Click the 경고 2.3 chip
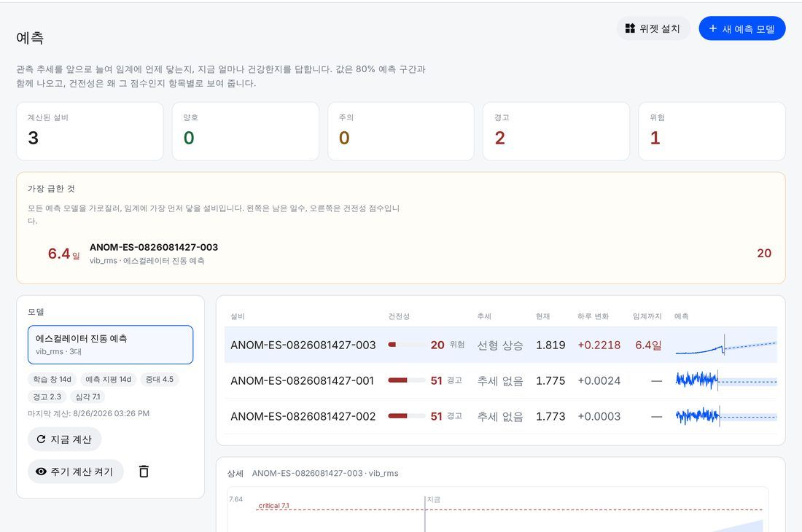 (x=47, y=396)
